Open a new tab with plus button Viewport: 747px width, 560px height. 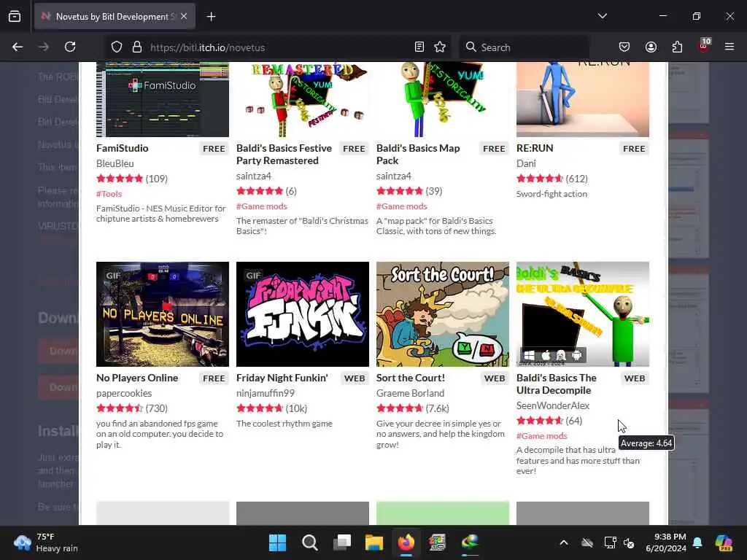coord(211,17)
